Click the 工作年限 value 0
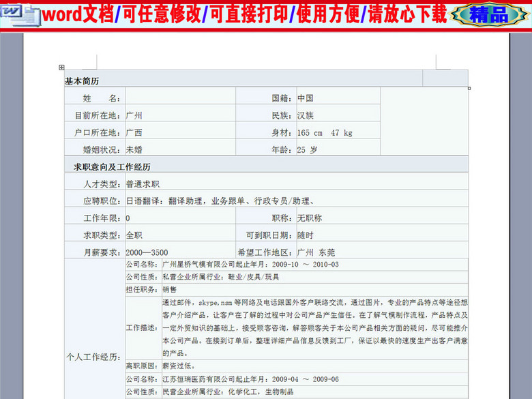 128,218
